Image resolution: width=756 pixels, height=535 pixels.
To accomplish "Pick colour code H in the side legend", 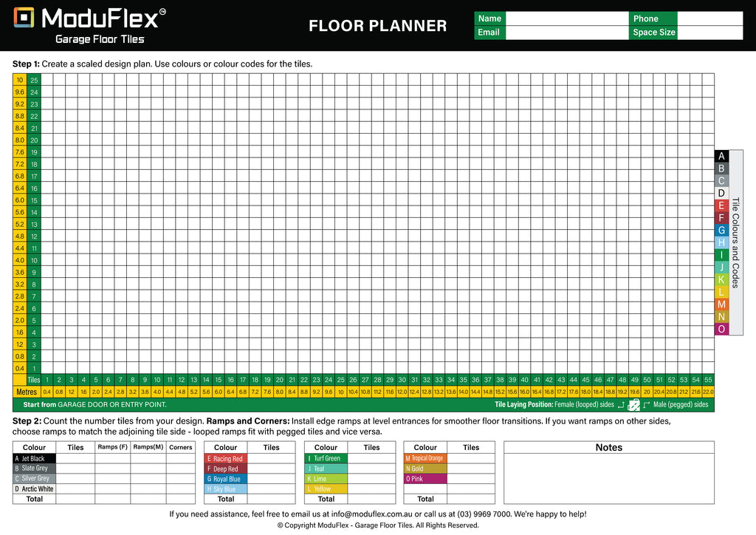I will (721, 242).
